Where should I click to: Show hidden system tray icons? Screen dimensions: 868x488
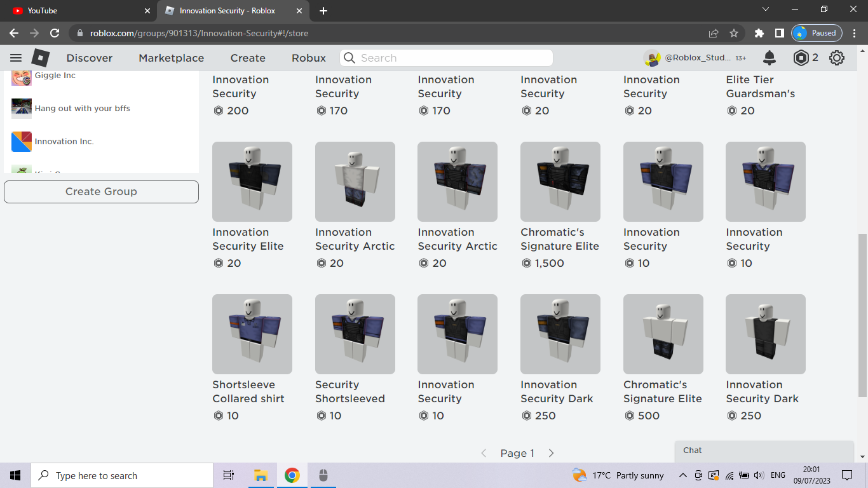[x=683, y=475]
